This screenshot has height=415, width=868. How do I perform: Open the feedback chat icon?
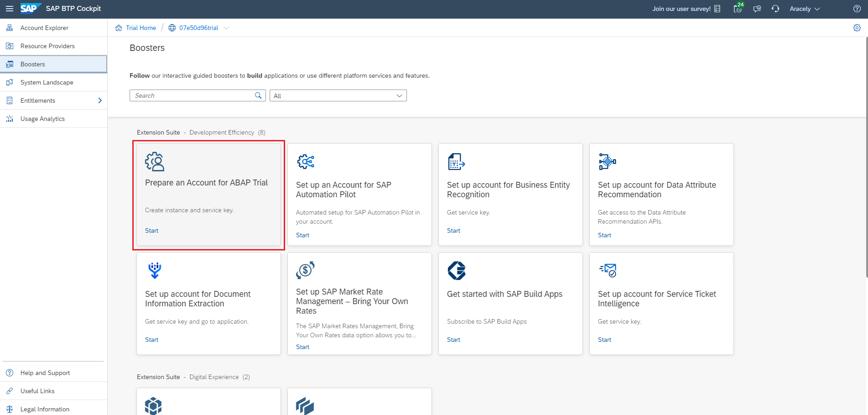click(x=757, y=9)
